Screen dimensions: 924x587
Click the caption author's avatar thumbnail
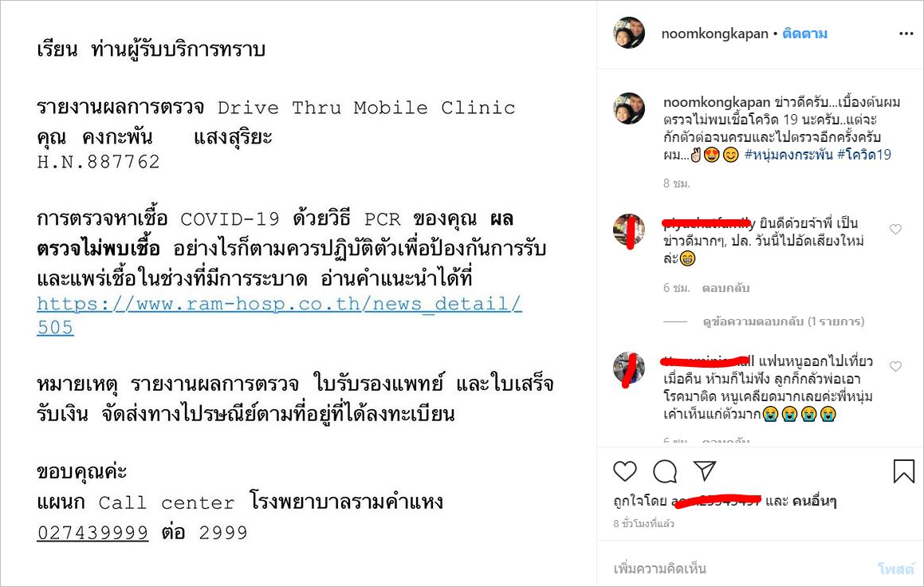(629, 108)
